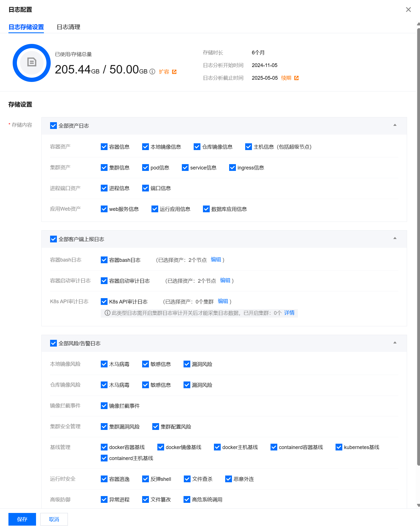Screen dimensions: 420x529
Task: Click the 保存 button
Action: tap(22, 519)
